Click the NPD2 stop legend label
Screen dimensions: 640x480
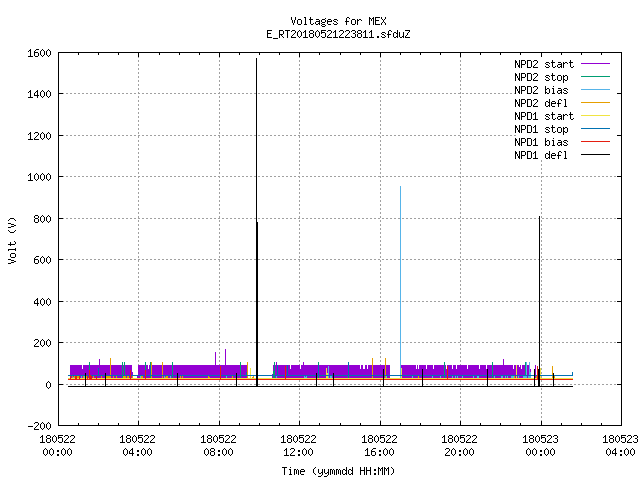click(541, 77)
